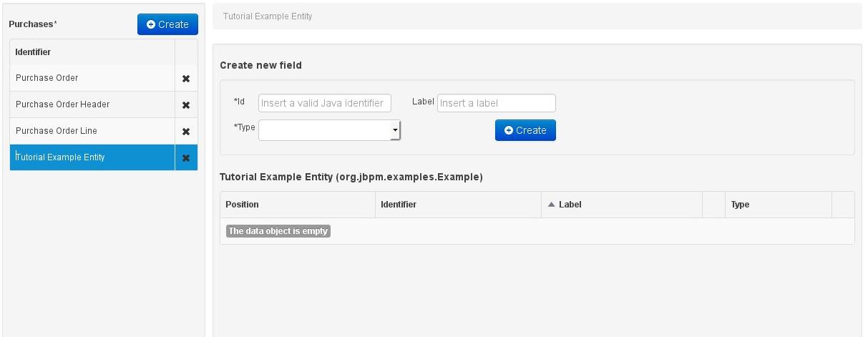Delete the Purchase Order Line object

coord(186,132)
